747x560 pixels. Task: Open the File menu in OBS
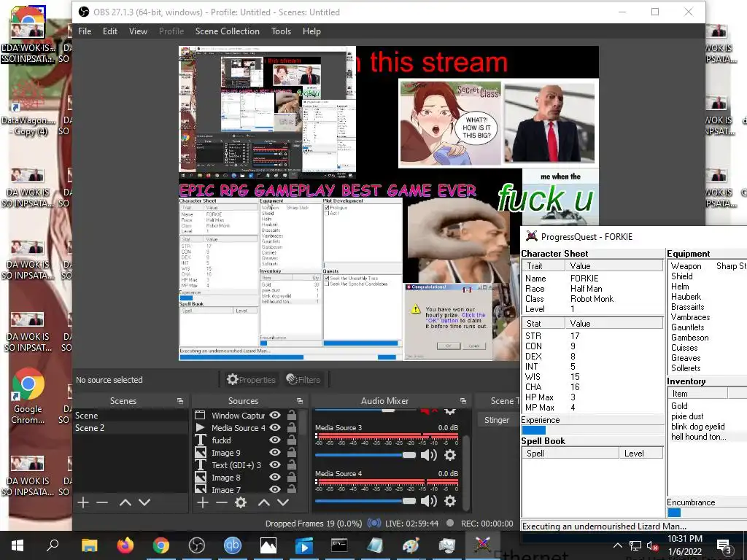pyautogui.click(x=85, y=31)
